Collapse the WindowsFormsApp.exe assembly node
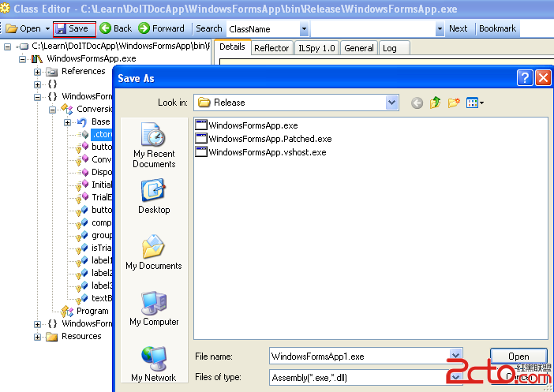 pos(22,59)
